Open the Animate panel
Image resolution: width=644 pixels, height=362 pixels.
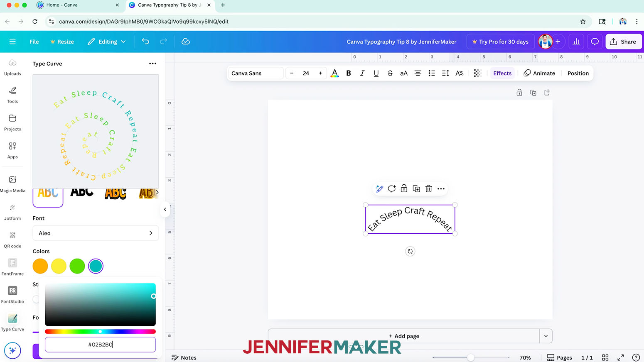click(x=539, y=73)
